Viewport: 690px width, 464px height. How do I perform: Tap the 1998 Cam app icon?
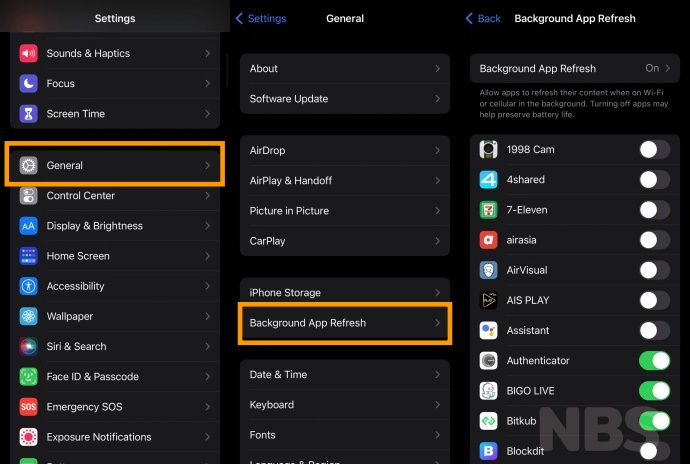click(x=488, y=149)
